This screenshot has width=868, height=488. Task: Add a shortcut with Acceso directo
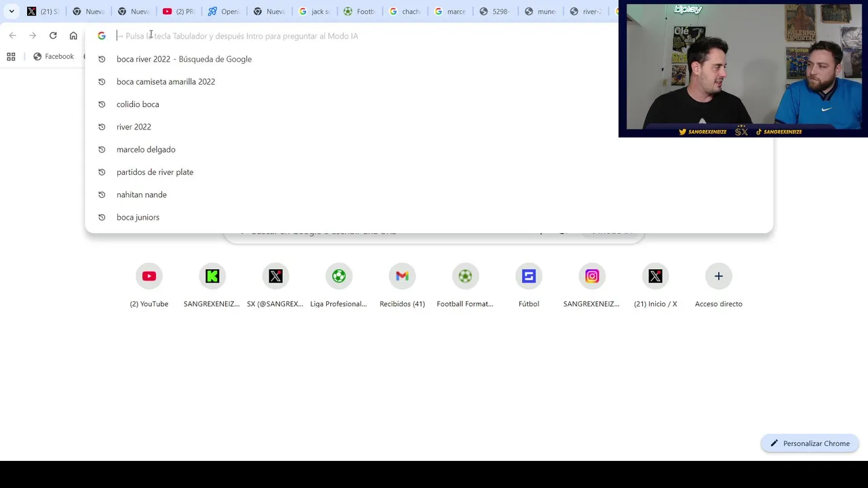click(x=719, y=276)
